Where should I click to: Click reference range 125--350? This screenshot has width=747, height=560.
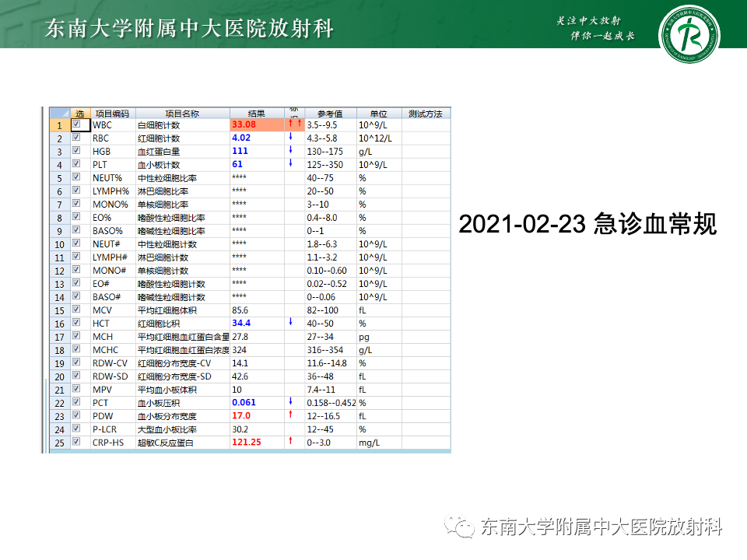(325, 165)
